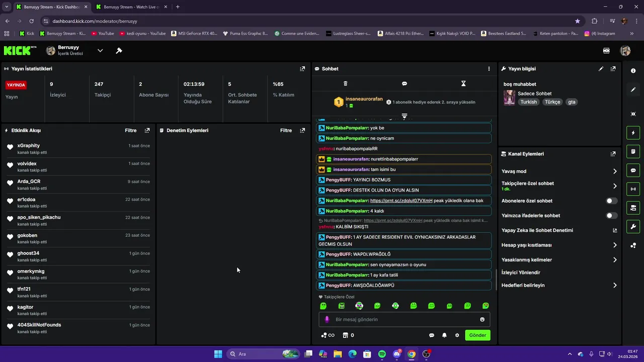Open Spotify from the taskbar
The width and height of the screenshot is (644, 362).
pyautogui.click(x=382, y=354)
